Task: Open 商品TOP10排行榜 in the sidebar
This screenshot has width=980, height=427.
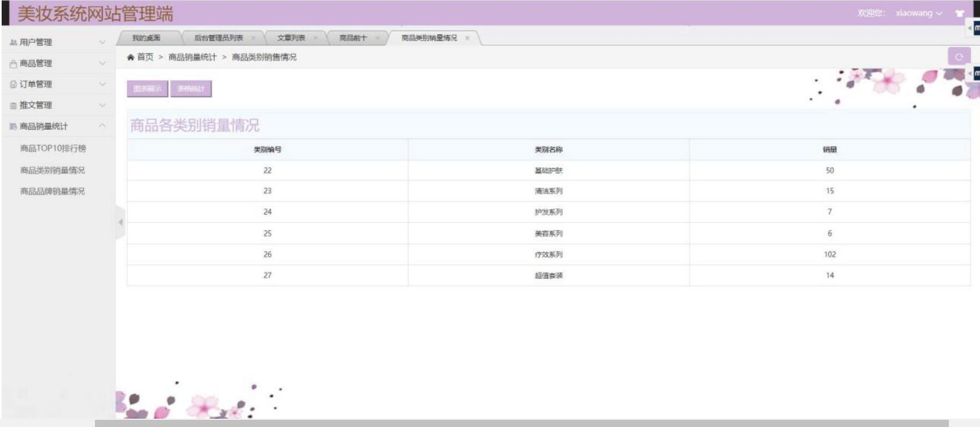Action: pyautogui.click(x=53, y=148)
